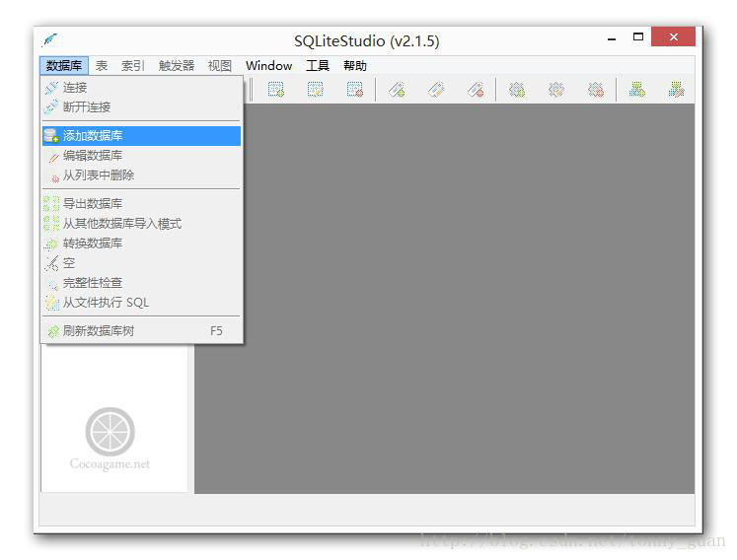Click the edit view toolbar icon
The height and width of the screenshot is (560, 737).
coord(677,90)
